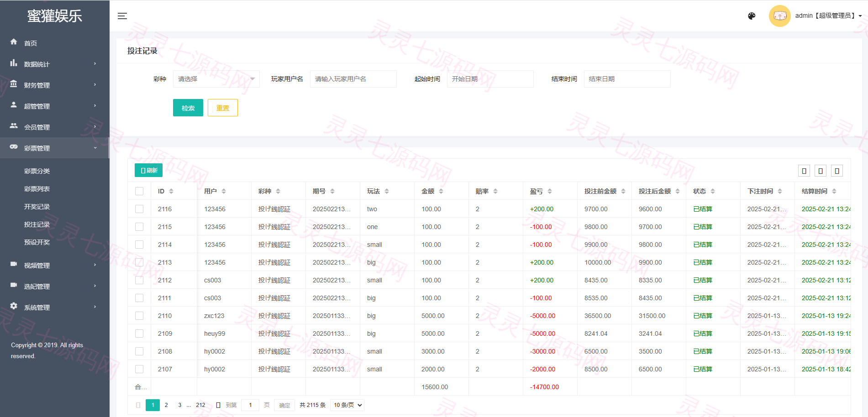Click the admin avatar picture
The image size is (868, 417).
(780, 16)
